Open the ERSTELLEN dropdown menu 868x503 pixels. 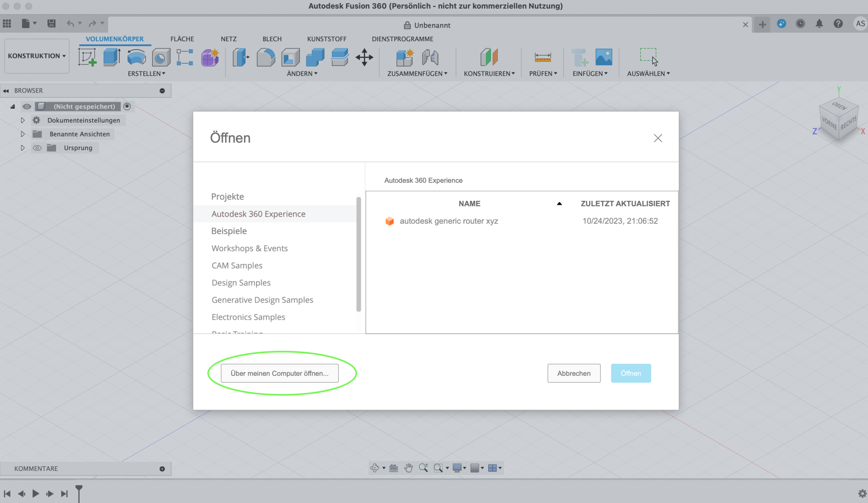tap(146, 73)
